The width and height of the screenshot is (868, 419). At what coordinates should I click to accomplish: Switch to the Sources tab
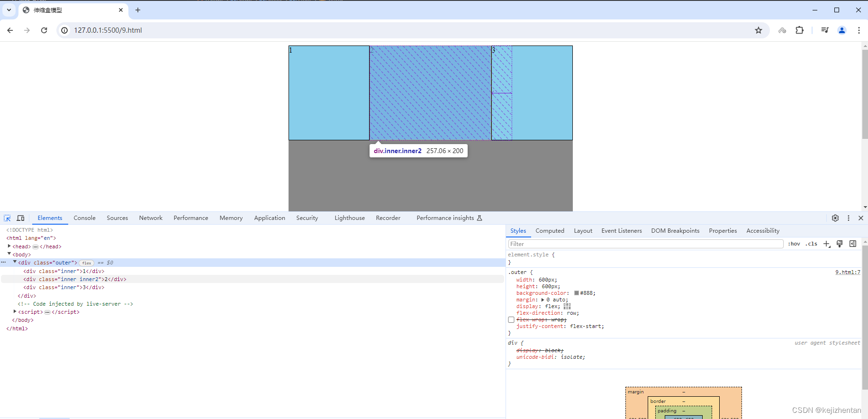(118, 218)
